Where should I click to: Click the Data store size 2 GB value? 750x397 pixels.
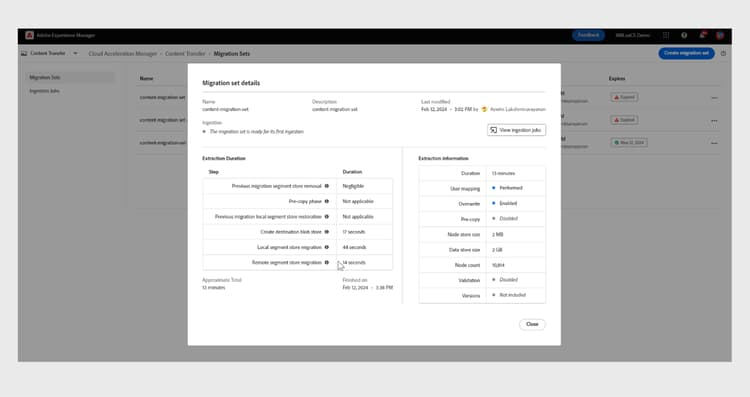pos(497,250)
